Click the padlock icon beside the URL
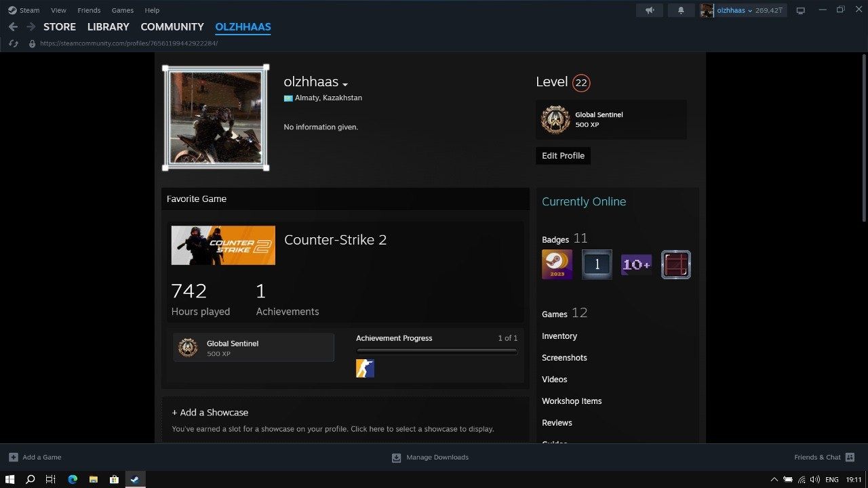The height and width of the screenshot is (488, 868). coord(31,43)
